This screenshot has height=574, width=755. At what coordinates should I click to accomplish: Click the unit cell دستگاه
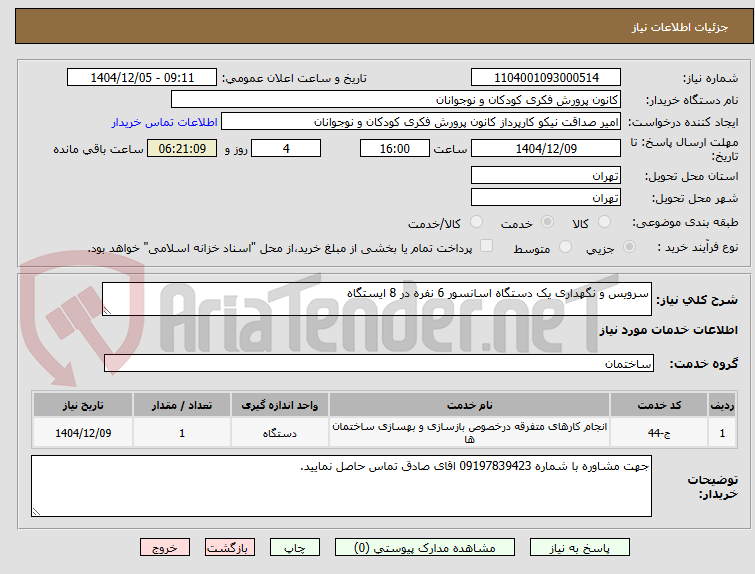[x=280, y=433]
